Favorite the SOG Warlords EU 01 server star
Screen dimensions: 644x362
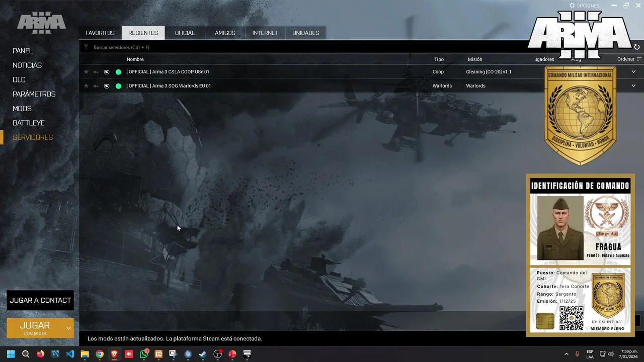(86, 86)
